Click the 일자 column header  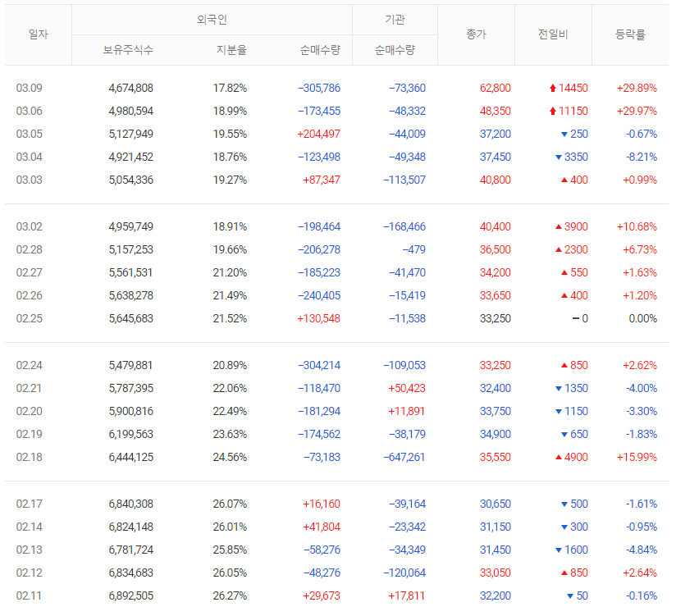click(x=39, y=34)
